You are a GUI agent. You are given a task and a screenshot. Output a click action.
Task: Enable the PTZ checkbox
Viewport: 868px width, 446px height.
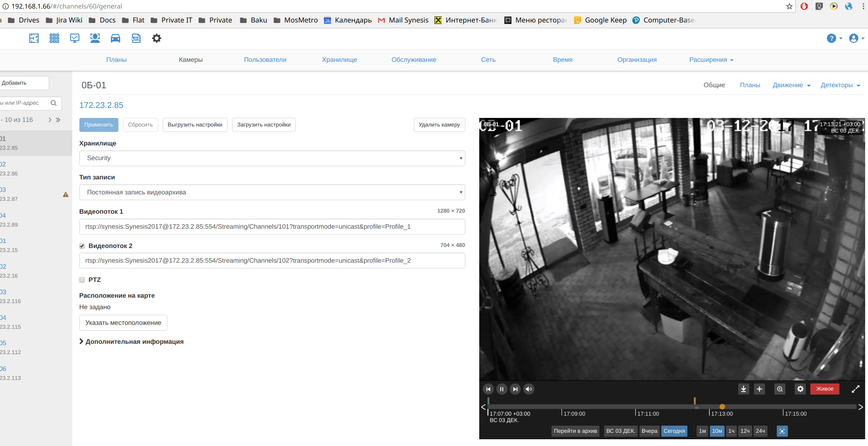tap(82, 280)
